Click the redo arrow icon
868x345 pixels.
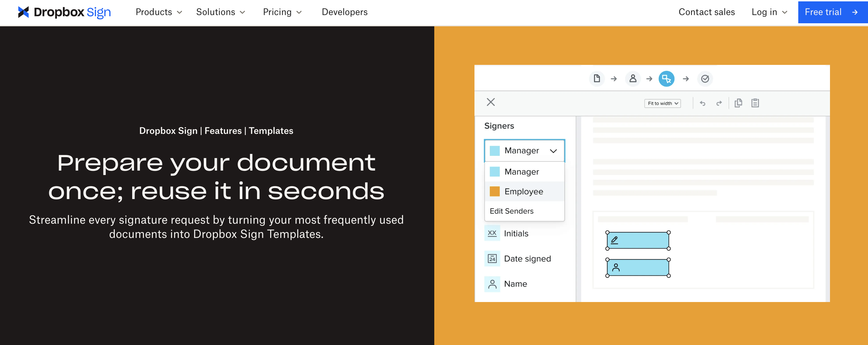pos(719,103)
